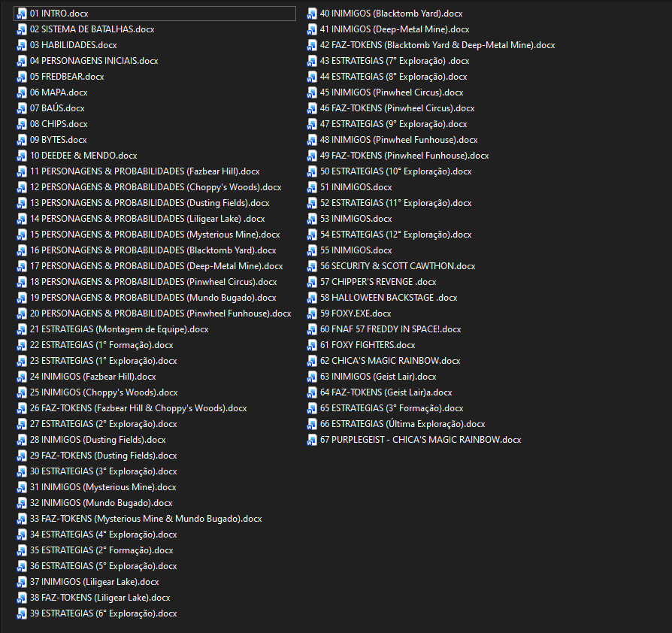Viewport: 672px width, 633px height.
Task: Click the Word icon of 40 INIMIGOS Blacktomb Yard
Action: point(312,14)
